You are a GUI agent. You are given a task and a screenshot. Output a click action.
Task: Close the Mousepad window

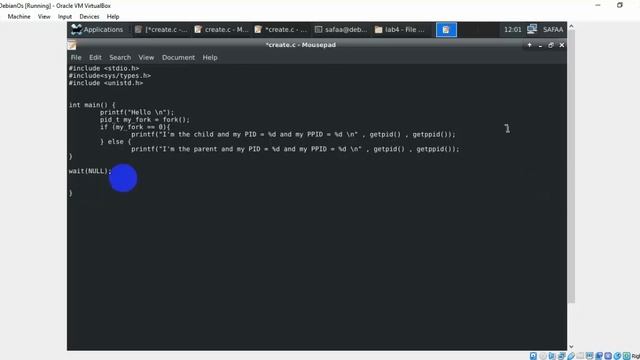[x=562, y=45]
